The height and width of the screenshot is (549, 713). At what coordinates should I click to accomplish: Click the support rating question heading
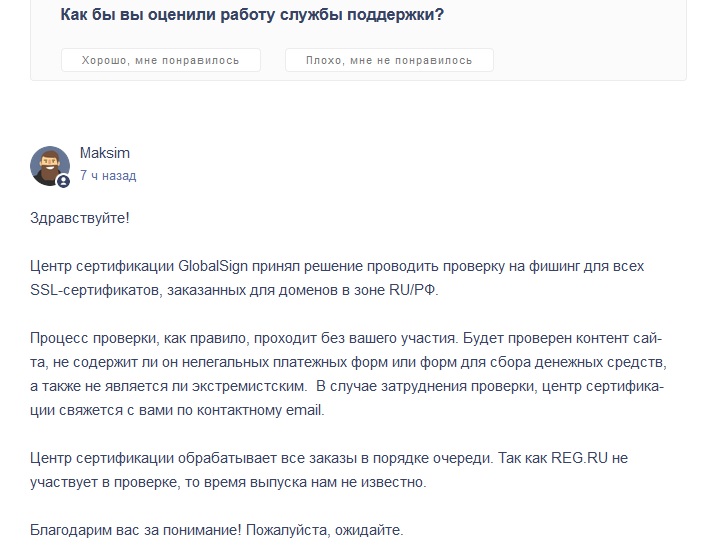pos(252,15)
